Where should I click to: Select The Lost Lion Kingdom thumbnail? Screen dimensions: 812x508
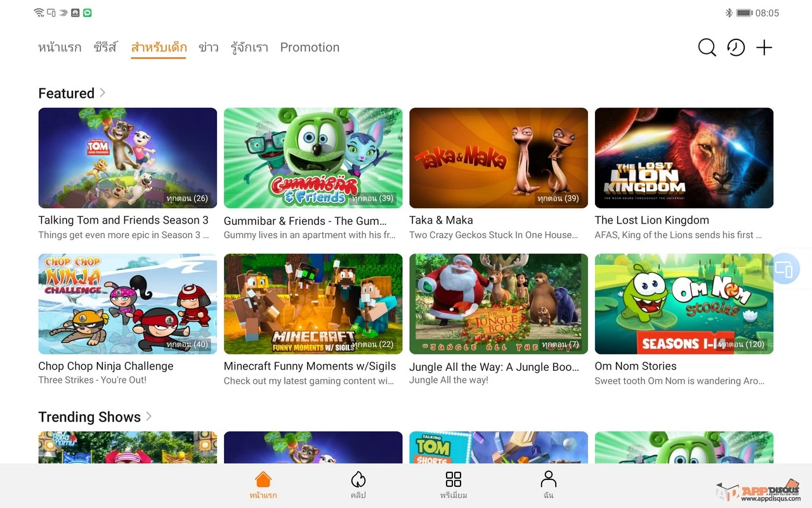(684, 158)
